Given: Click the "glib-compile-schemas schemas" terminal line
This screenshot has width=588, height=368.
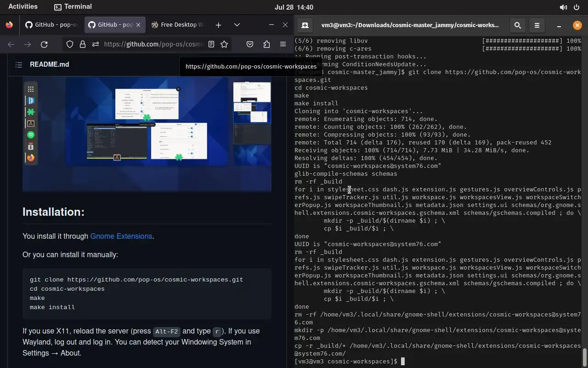Looking at the screenshot, I should click(346, 174).
